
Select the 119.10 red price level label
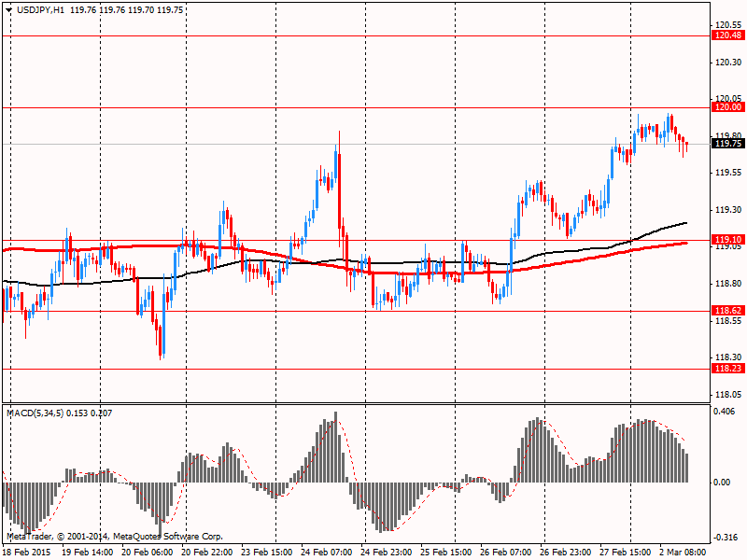[727, 240]
